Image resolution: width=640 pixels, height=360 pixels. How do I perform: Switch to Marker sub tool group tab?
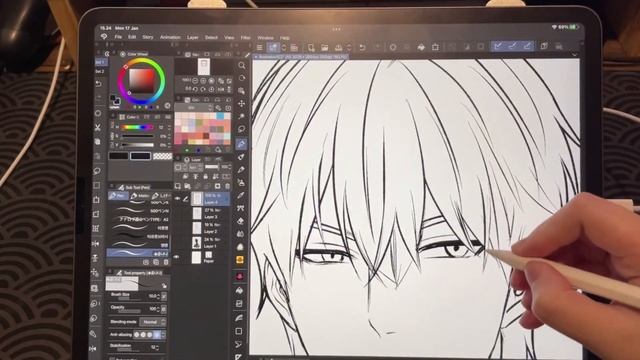pos(140,196)
